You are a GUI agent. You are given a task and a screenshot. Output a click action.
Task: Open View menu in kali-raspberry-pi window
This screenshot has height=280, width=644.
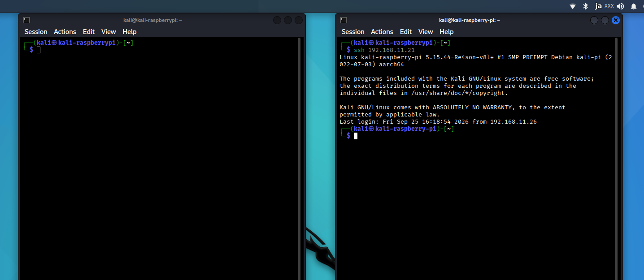pos(426,32)
